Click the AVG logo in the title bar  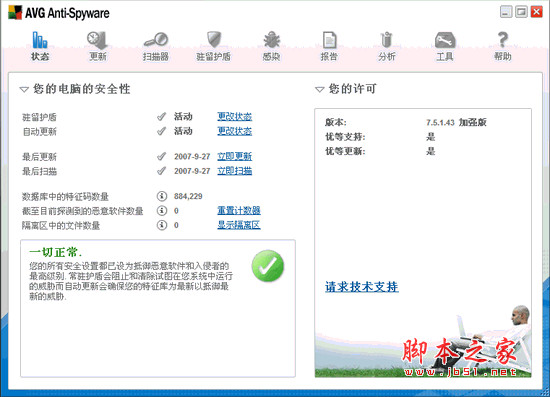click(x=15, y=13)
